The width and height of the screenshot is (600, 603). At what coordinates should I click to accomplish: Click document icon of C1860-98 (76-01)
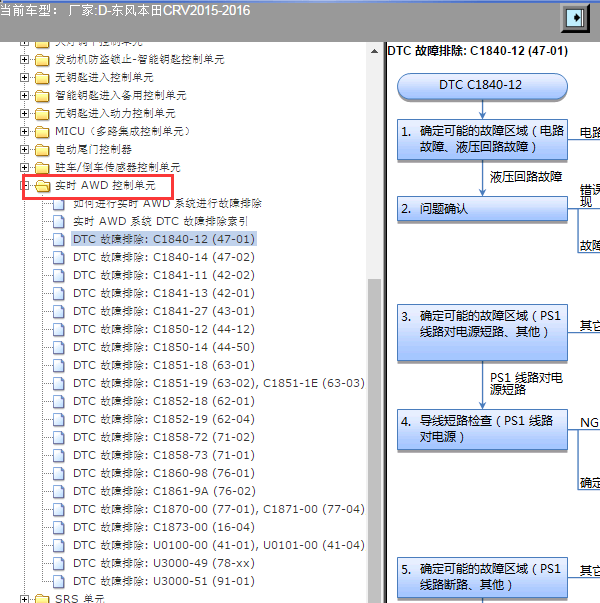(x=58, y=473)
